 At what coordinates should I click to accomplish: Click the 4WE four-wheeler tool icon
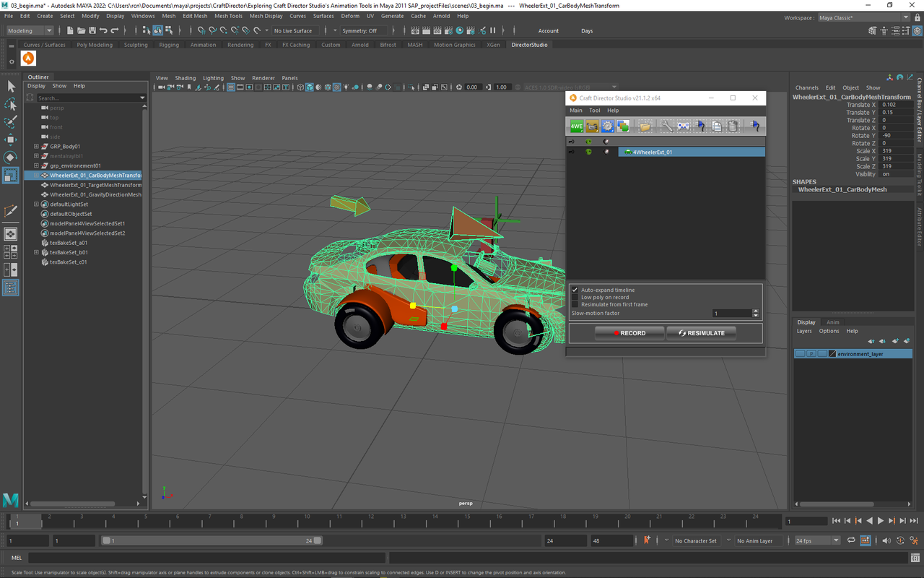[577, 126]
